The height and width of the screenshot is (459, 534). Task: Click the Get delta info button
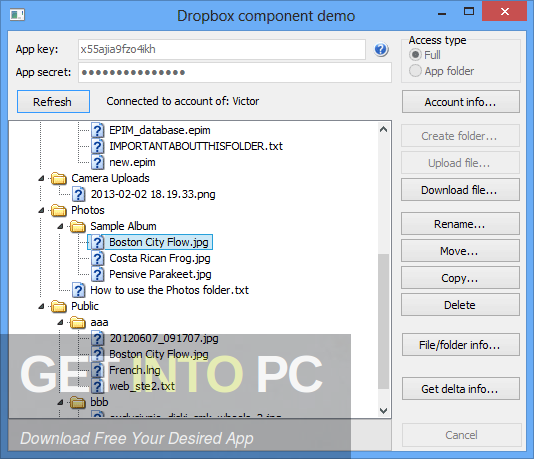pos(460,389)
